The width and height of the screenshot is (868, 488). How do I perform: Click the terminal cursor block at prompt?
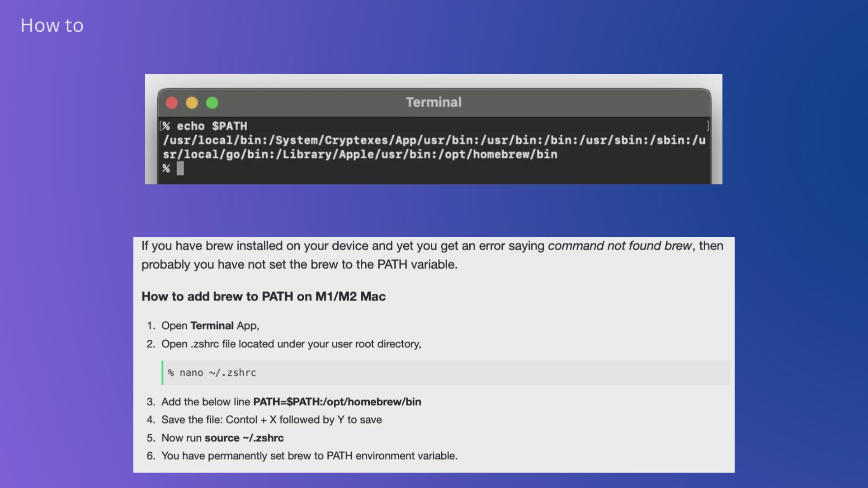[180, 169]
